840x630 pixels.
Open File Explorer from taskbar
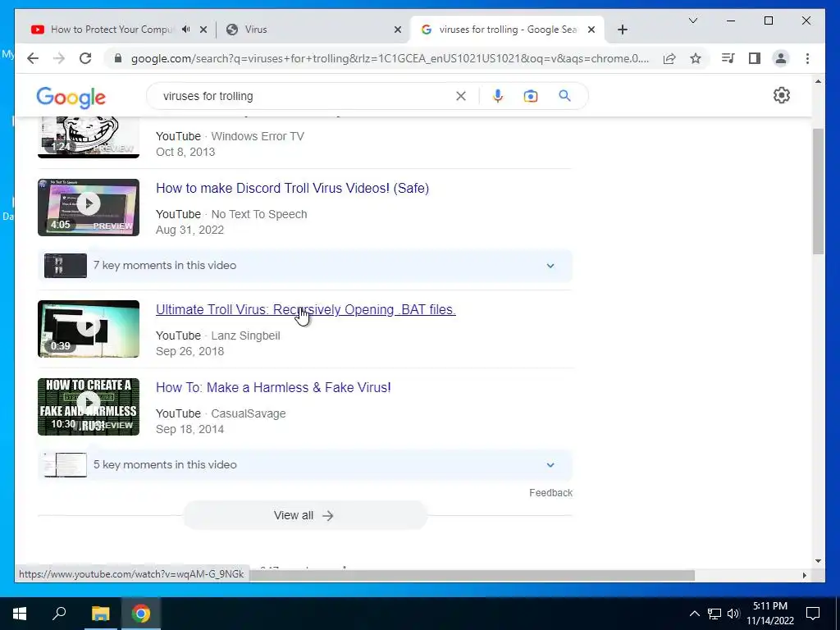[x=100, y=614]
